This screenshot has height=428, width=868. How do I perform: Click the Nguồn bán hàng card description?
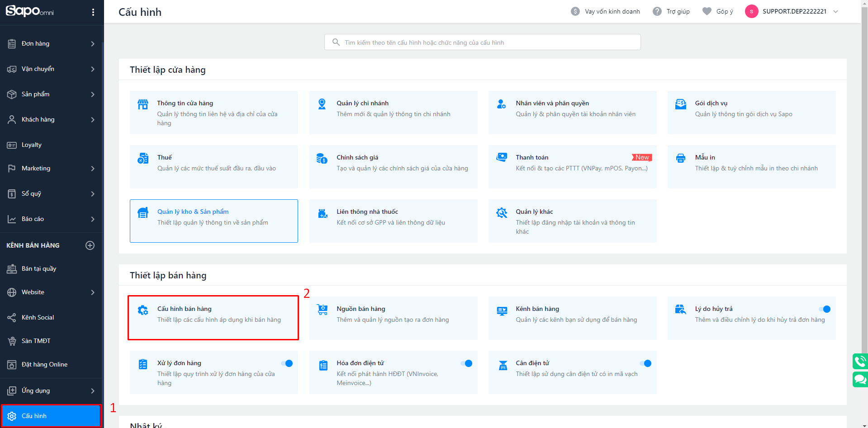click(x=393, y=320)
